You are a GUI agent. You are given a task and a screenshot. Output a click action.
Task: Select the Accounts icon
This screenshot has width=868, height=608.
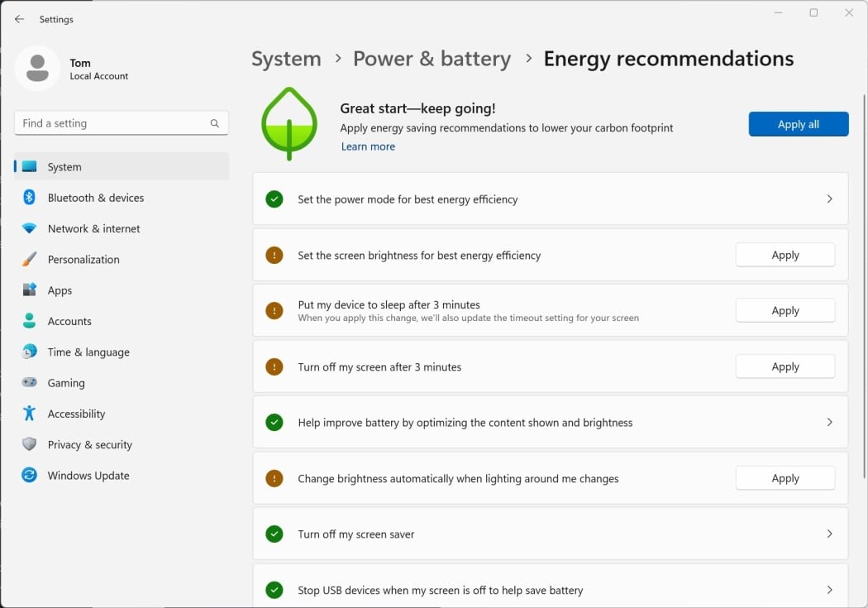tap(31, 321)
